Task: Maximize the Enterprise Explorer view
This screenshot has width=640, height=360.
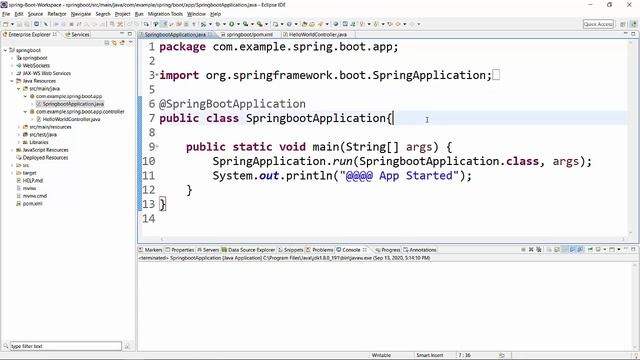Action: [130, 34]
